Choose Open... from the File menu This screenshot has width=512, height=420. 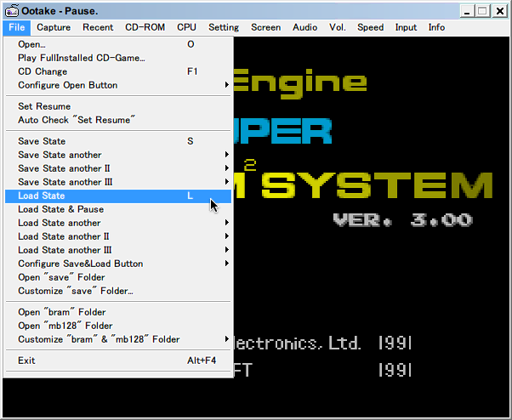pos(118,44)
